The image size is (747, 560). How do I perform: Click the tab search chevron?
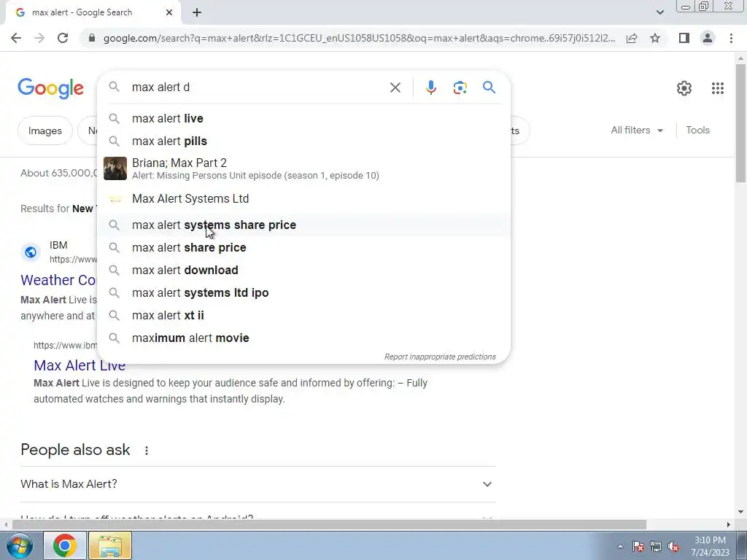pos(659,12)
